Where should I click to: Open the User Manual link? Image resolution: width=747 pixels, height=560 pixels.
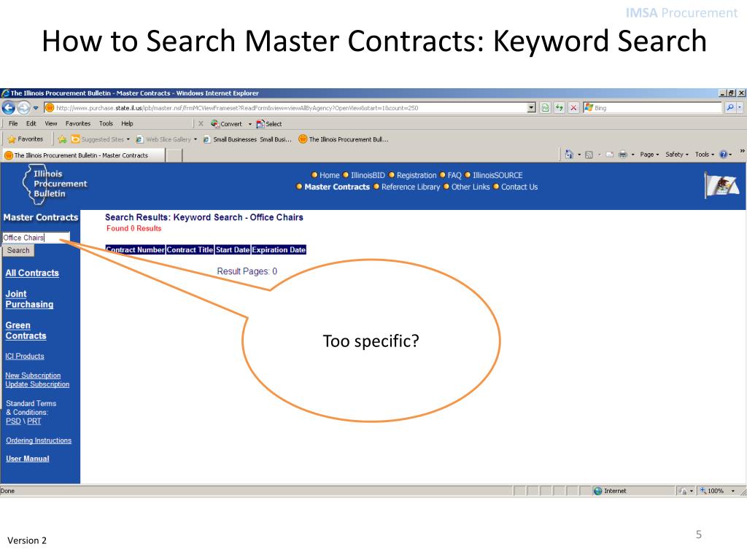tap(28, 459)
